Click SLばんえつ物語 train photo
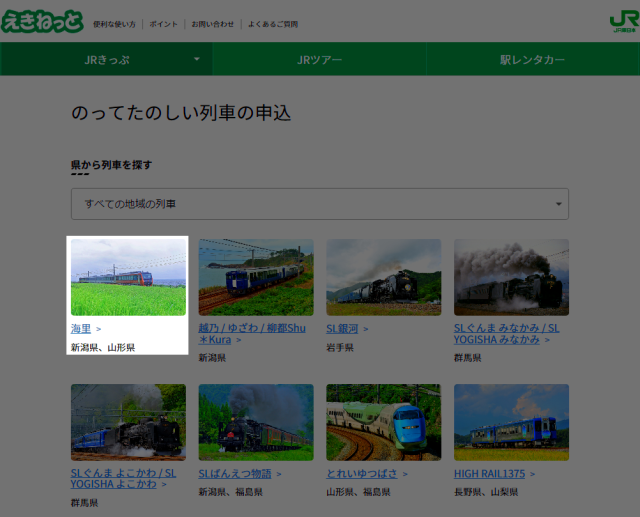Image resolution: width=640 pixels, height=517 pixels. point(256,422)
